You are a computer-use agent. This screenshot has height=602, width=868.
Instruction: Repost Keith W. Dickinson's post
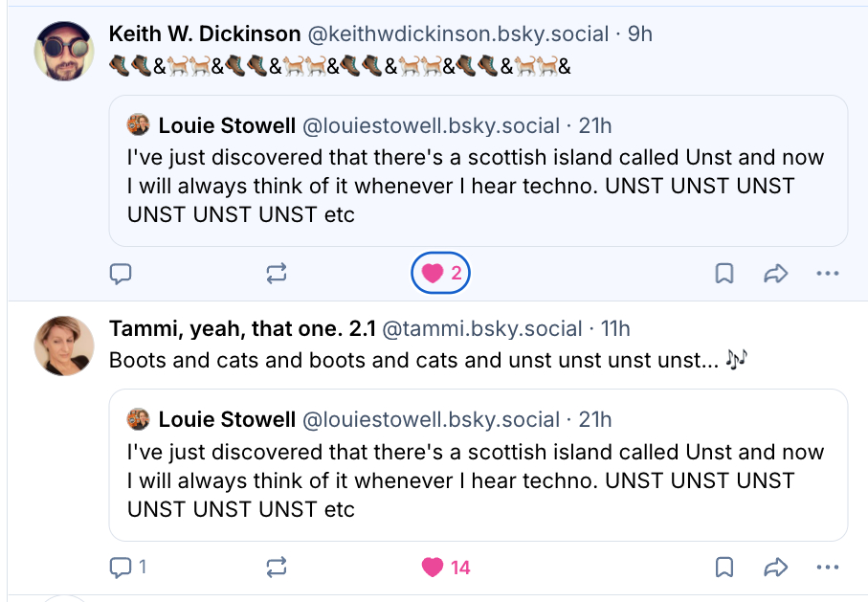[276, 275]
